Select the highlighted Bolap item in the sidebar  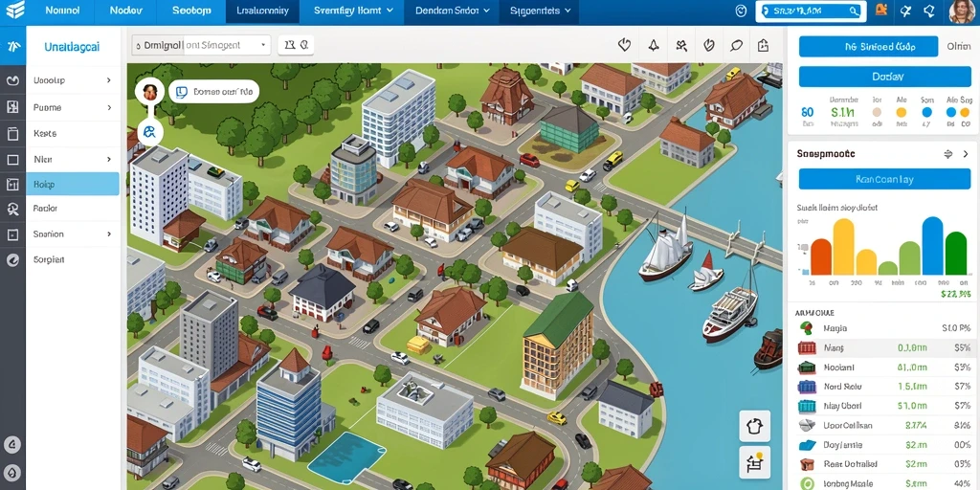tap(73, 185)
